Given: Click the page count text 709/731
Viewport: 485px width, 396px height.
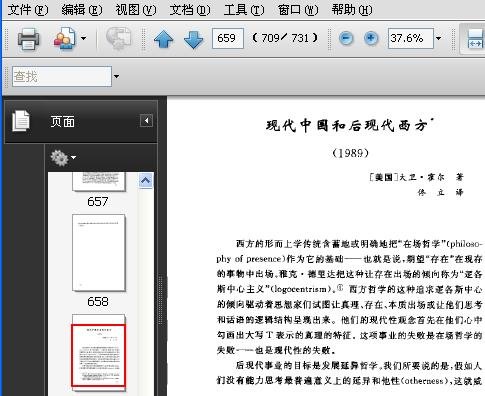Looking at the screenshot, I should click(x=285, y=38).
